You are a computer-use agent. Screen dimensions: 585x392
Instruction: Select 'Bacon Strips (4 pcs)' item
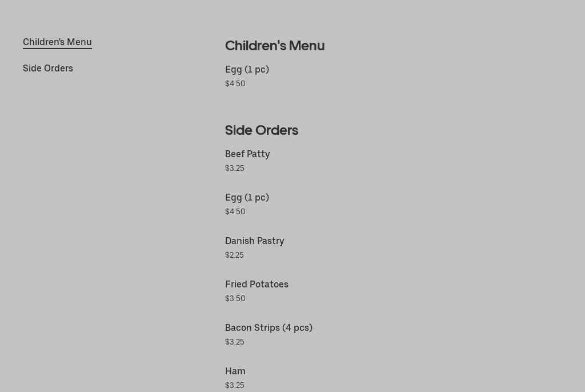click(269, 327)
